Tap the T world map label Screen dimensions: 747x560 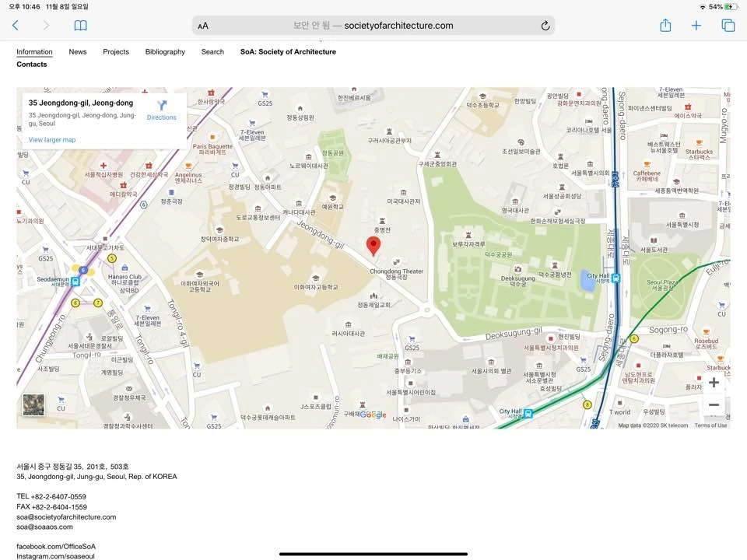point(619,412)
